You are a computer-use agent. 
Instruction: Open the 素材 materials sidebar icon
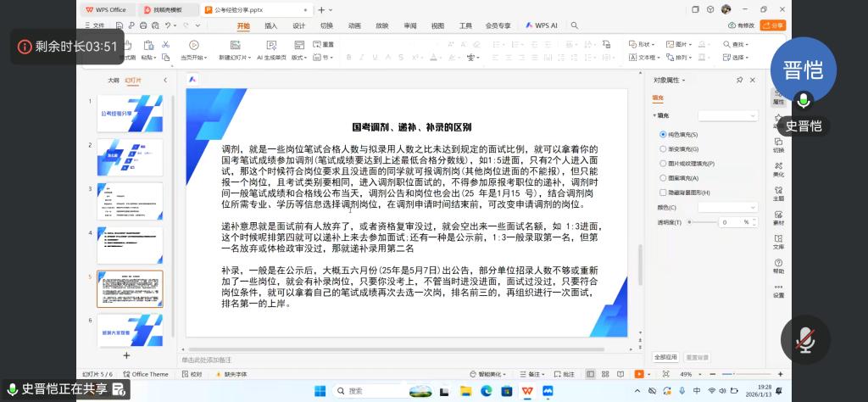[778, 219]
